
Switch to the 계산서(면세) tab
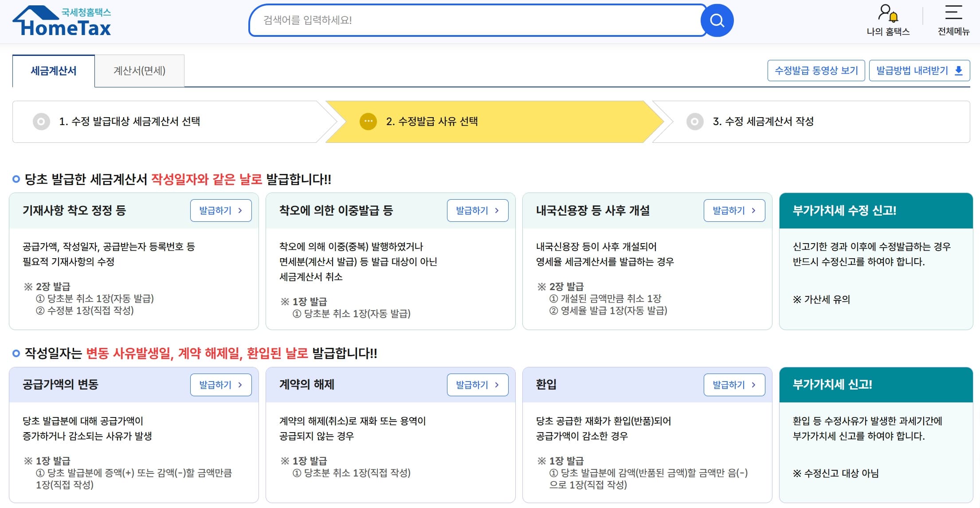pos(140,71)
